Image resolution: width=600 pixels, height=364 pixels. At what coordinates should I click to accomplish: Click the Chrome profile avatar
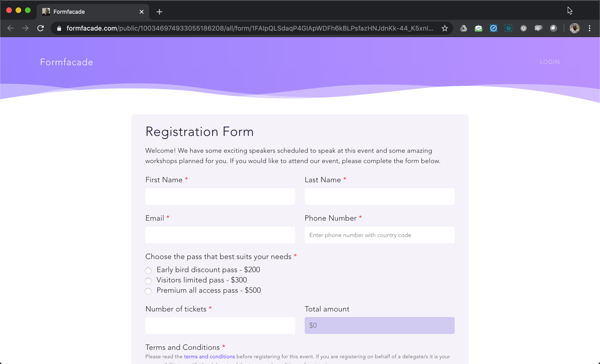point(574,29)
